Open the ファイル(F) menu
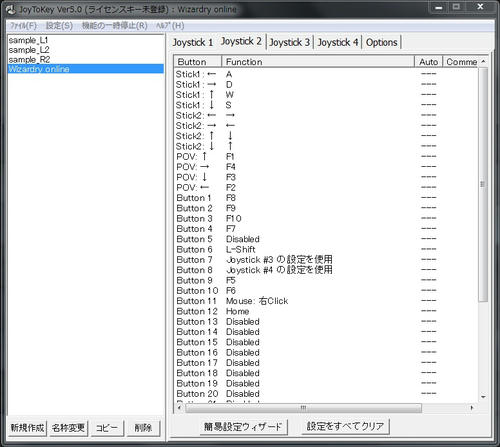The height and width of the screenshot is (447, 500). 23,26
